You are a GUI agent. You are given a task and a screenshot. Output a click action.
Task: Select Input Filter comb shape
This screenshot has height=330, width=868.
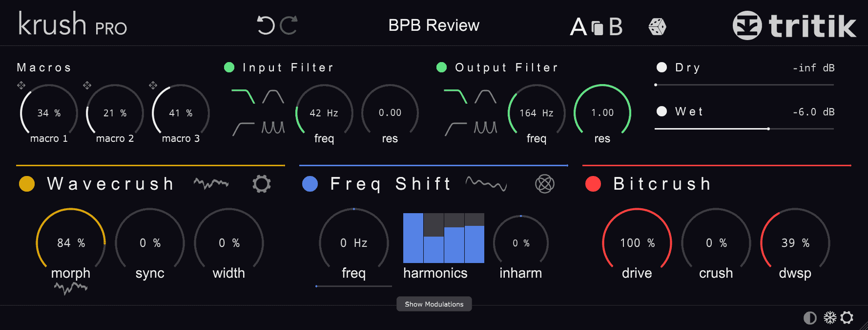click(273, 128)
